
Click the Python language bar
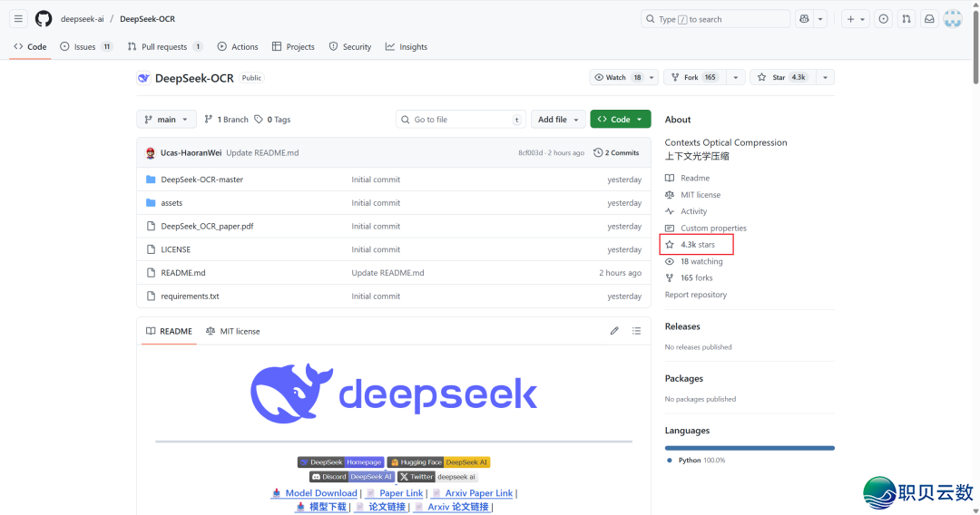tap(749, 447)
